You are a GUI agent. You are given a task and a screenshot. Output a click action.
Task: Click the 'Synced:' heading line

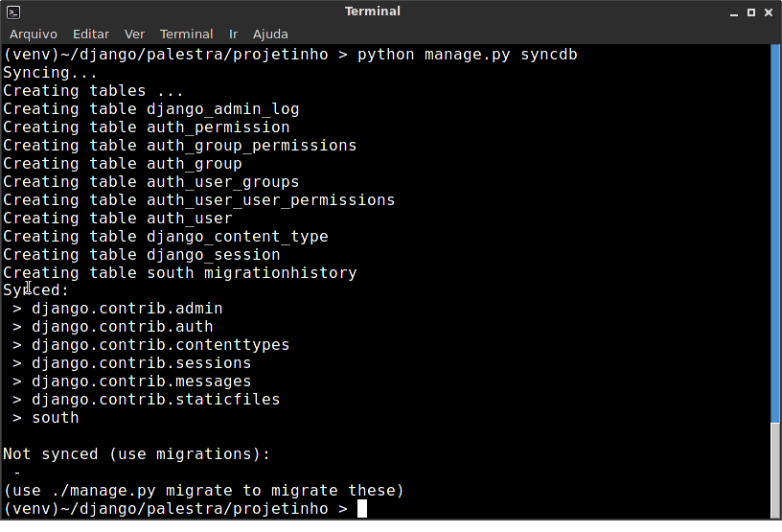point(35,289)
